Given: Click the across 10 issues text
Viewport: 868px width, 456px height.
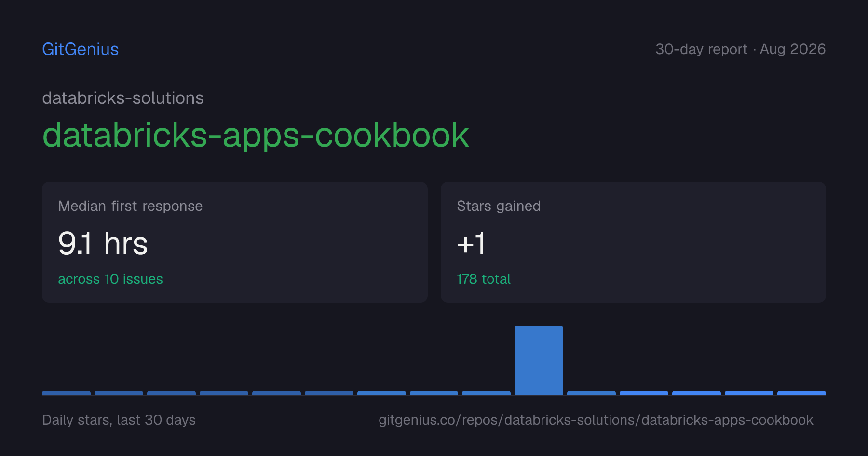Looking at the screenshot, I should pyautogui.click(x=110, y=279).
